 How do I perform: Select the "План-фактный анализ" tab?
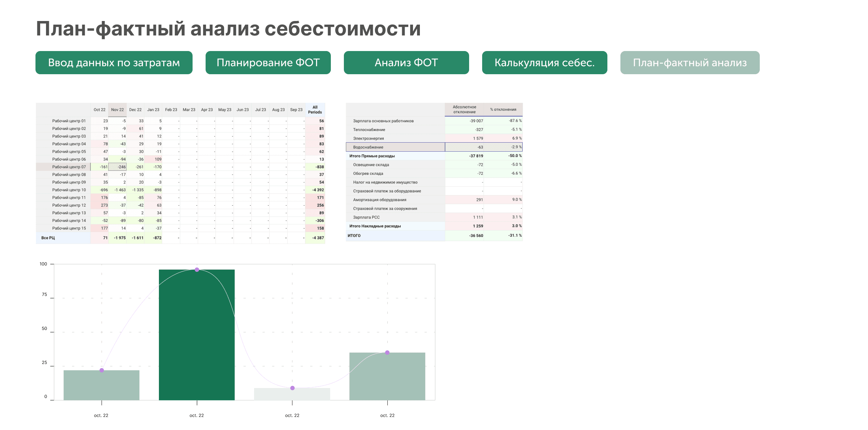click(x=689, y=63)
